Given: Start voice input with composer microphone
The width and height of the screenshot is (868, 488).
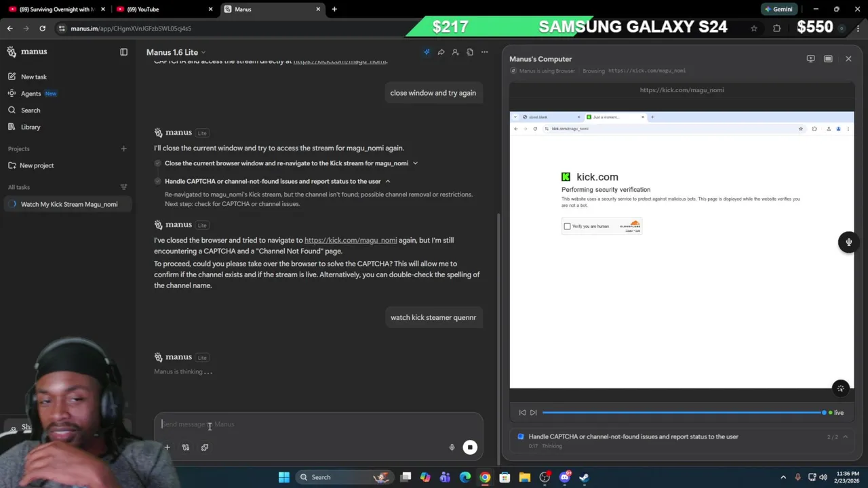Looking at the screenshot, I should pyautogui.click(x=452, y=447).
